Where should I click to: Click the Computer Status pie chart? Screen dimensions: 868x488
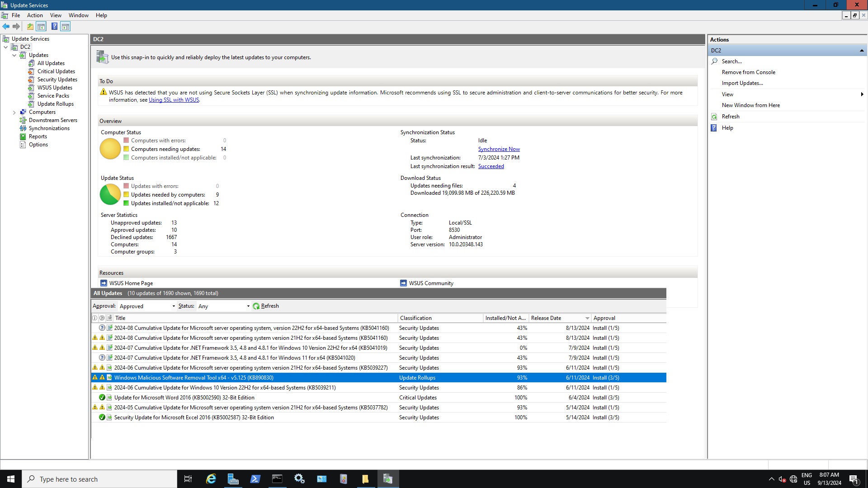[x=109, y=148]
